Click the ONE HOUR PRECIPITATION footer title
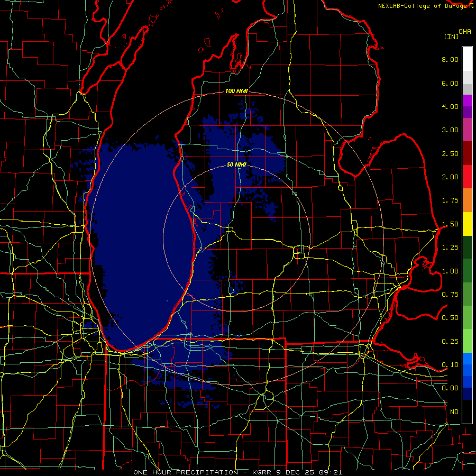Screen dimensions: 476x476 (186, 472)
